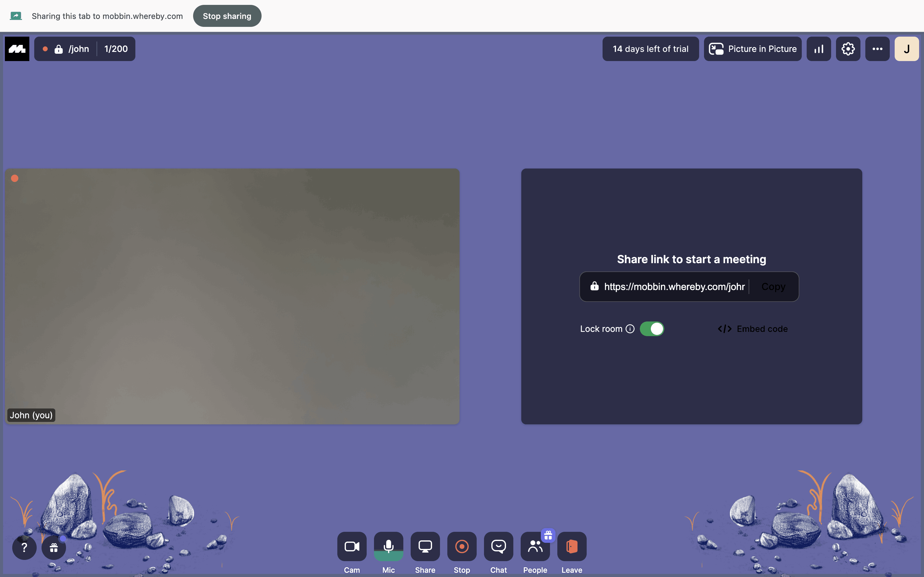
Task: Open the Chat panel
Action: (498, 546)
